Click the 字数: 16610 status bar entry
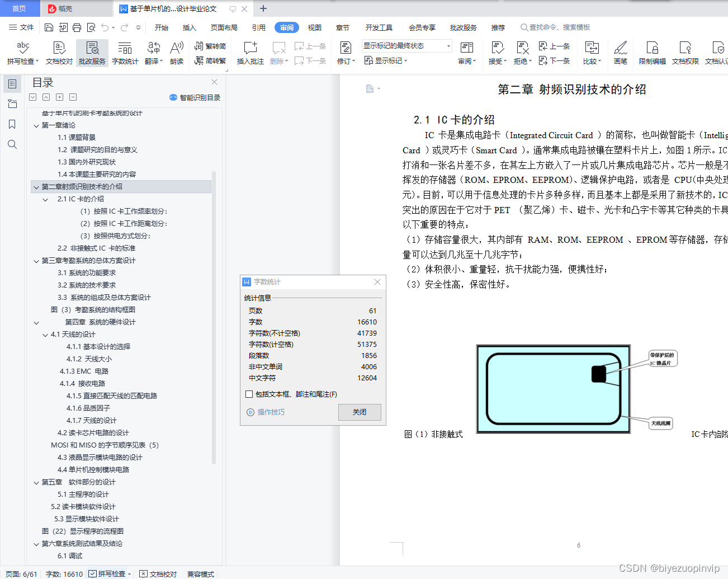Image resolution: width=728 pixels, height=579 pixels. click(x=64, y=574)
